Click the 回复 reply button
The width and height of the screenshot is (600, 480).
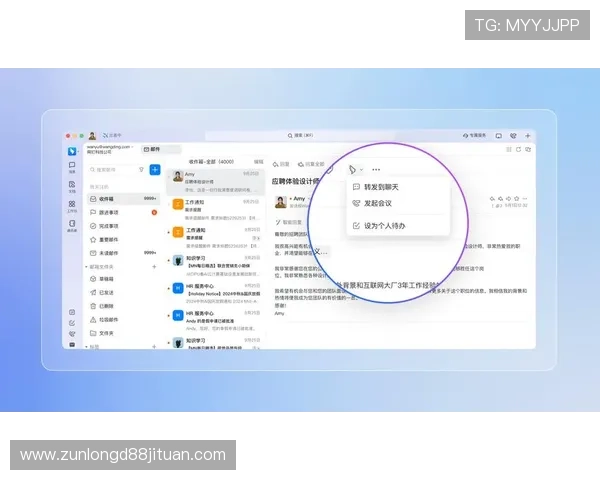281,164
